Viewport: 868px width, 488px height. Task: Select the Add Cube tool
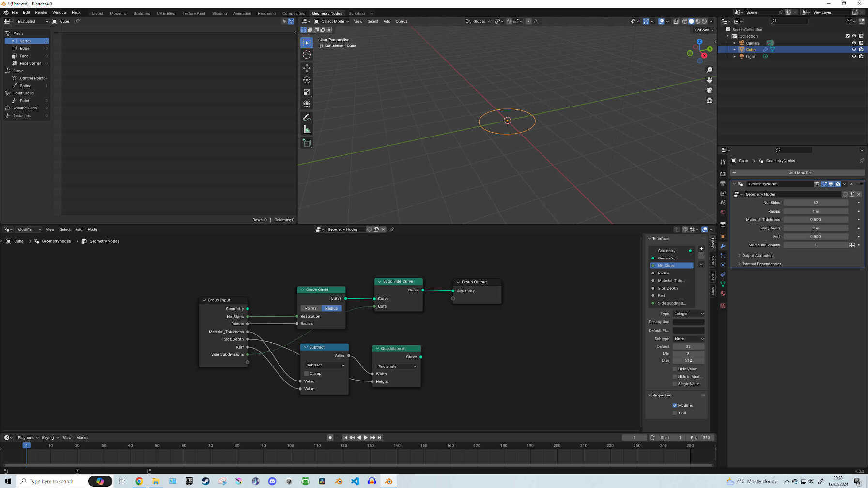307,143
